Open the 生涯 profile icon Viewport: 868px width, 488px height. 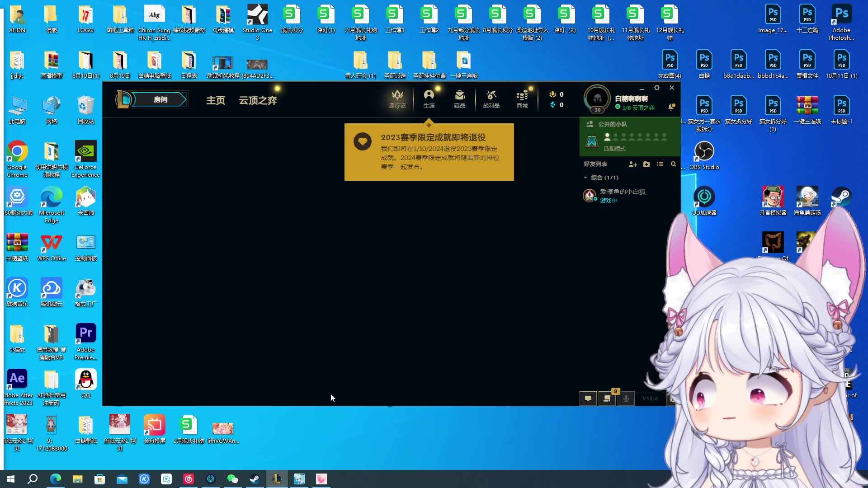coord(429,99)
